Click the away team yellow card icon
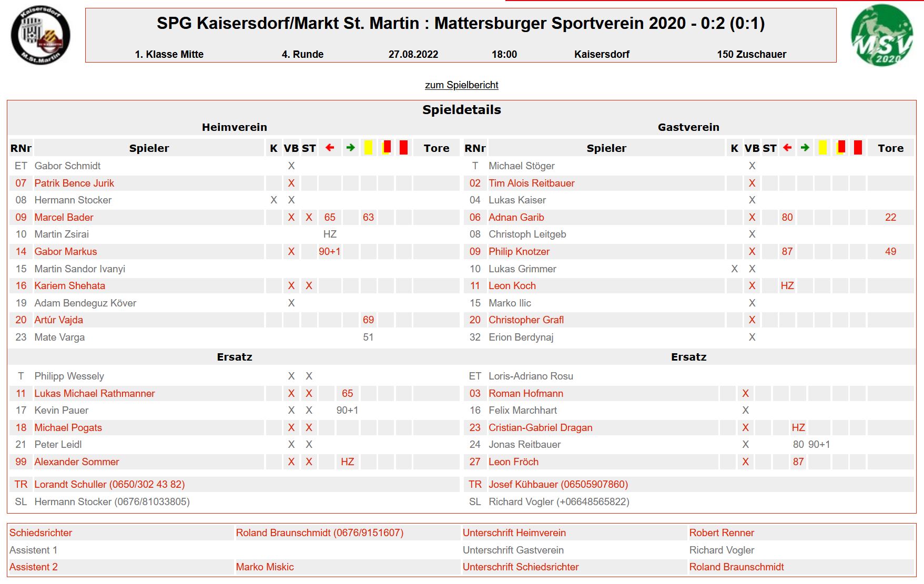 [823, 148]
